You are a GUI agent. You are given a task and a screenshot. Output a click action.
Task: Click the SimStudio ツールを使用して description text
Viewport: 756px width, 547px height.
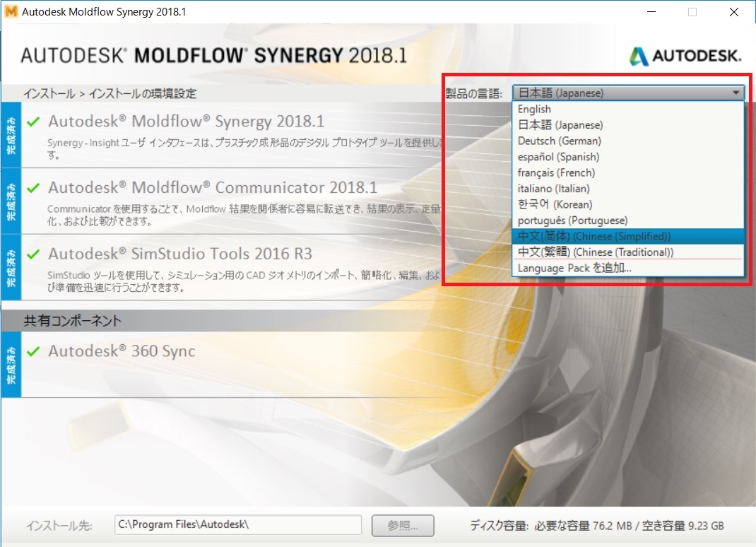point(244,281)
